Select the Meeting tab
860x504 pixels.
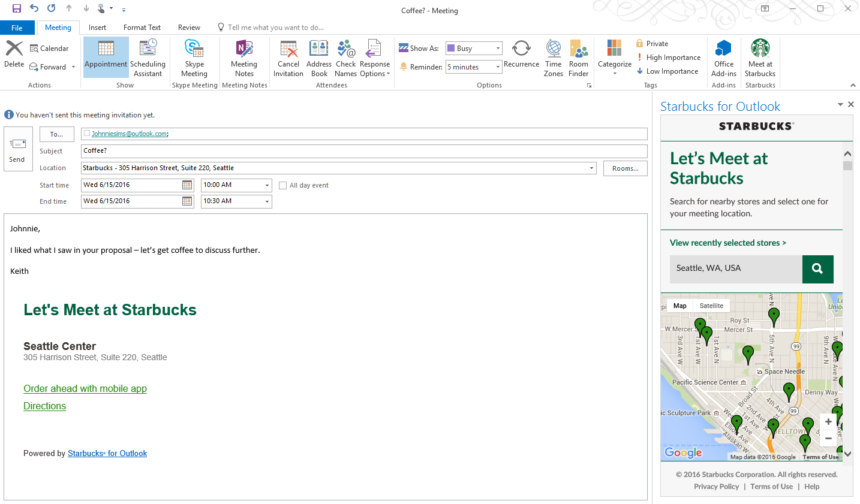pos(58,28)
